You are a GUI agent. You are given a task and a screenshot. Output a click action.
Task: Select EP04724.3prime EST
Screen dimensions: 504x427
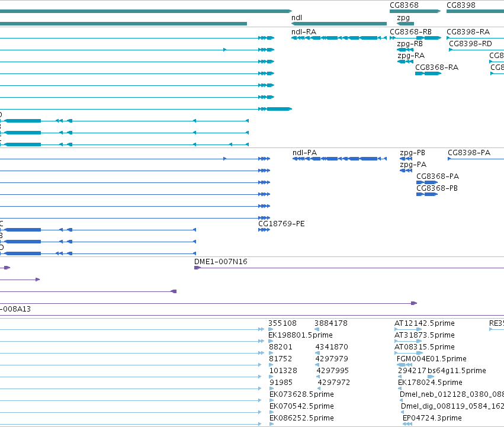coord(407,424)
